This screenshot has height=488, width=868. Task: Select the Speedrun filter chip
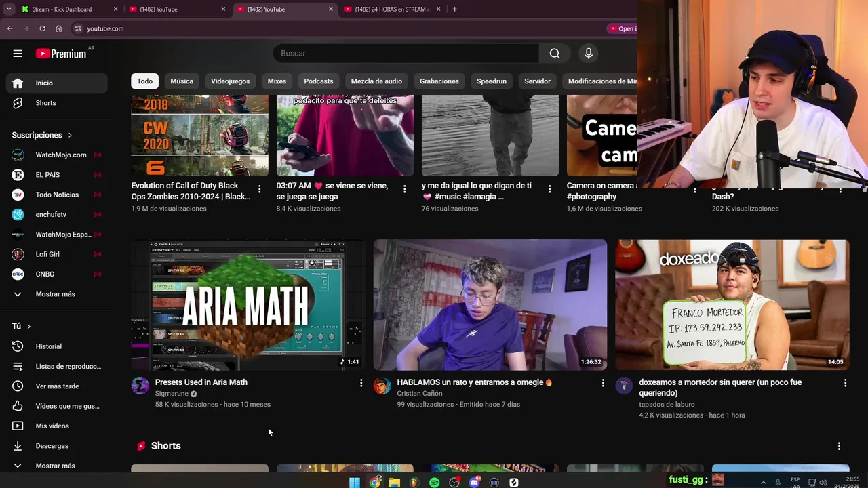point(492,81)
